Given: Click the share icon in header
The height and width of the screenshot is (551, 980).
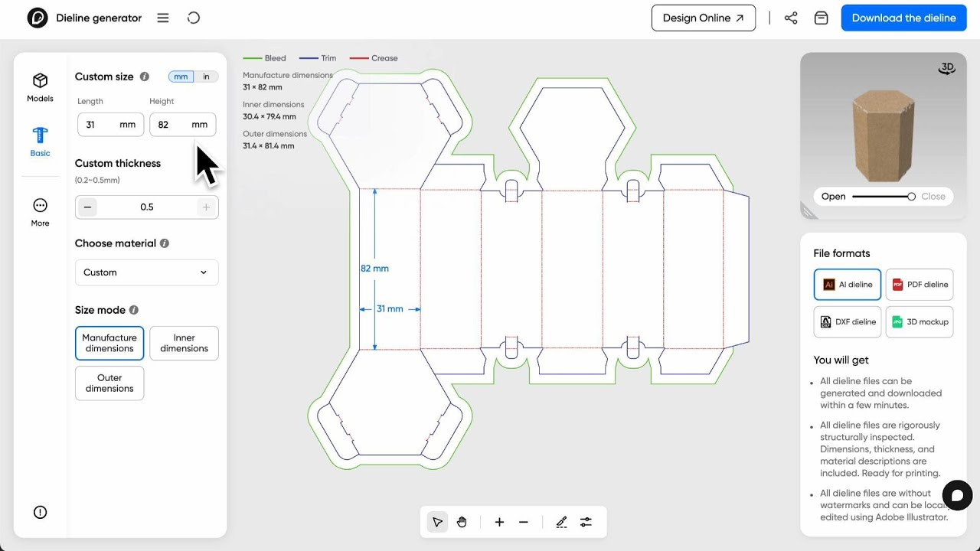Looking at the screenshot, I should point(791,18).
